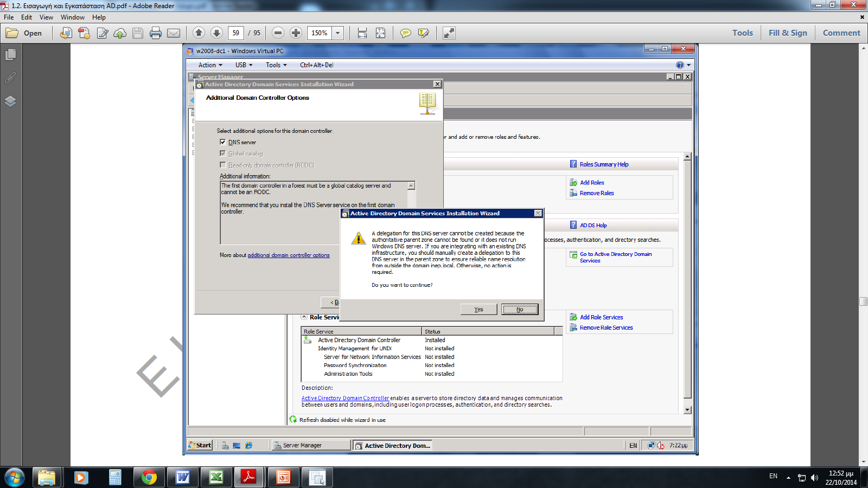Open the Comment pane
Image resolution: width=868 pixels, height=488 pixels.
point(841,33)
